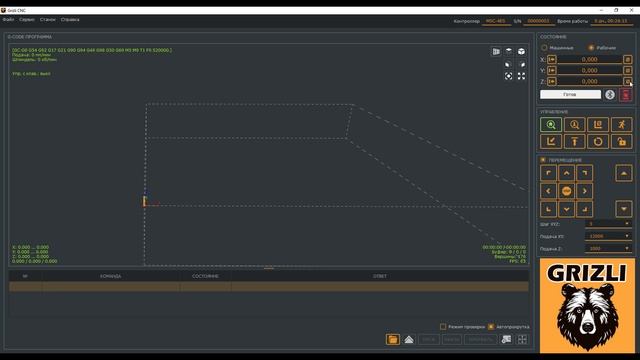Click the Ответ column header
This screenshot has width=640, height=360.
380,276
